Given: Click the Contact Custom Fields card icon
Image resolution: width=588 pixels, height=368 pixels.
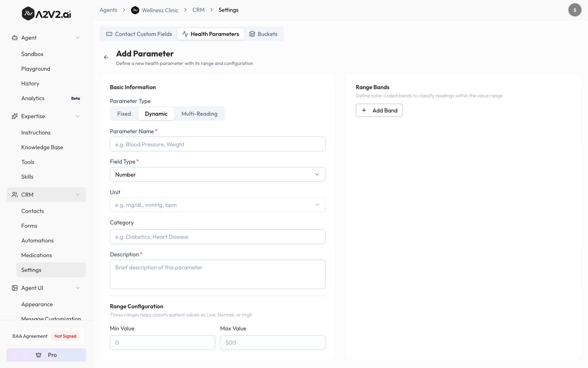Looking at the screenshot, I should pos(109,34).
